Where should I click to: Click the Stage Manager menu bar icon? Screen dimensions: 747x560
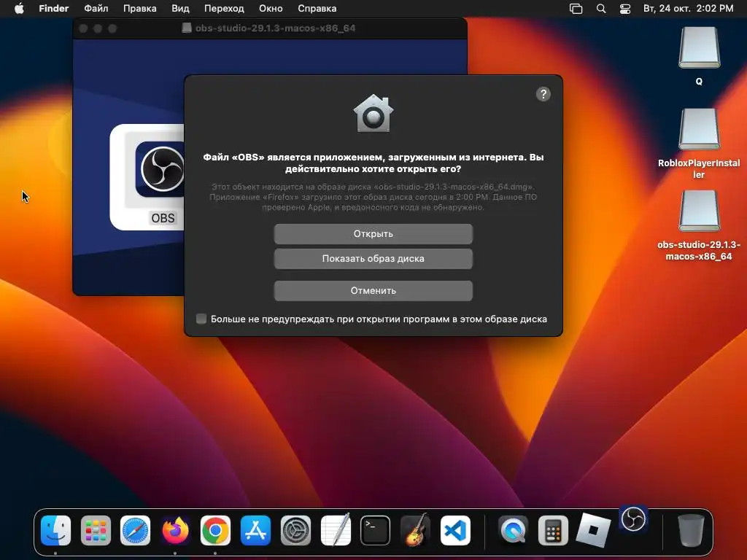(x=576, y=9)
